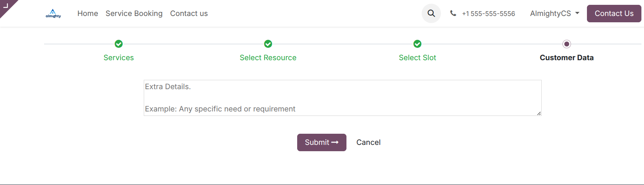Click the Customer Data step circle
Image resolution: width=644 pixels, height=185 pixels.
click(567, 44)
